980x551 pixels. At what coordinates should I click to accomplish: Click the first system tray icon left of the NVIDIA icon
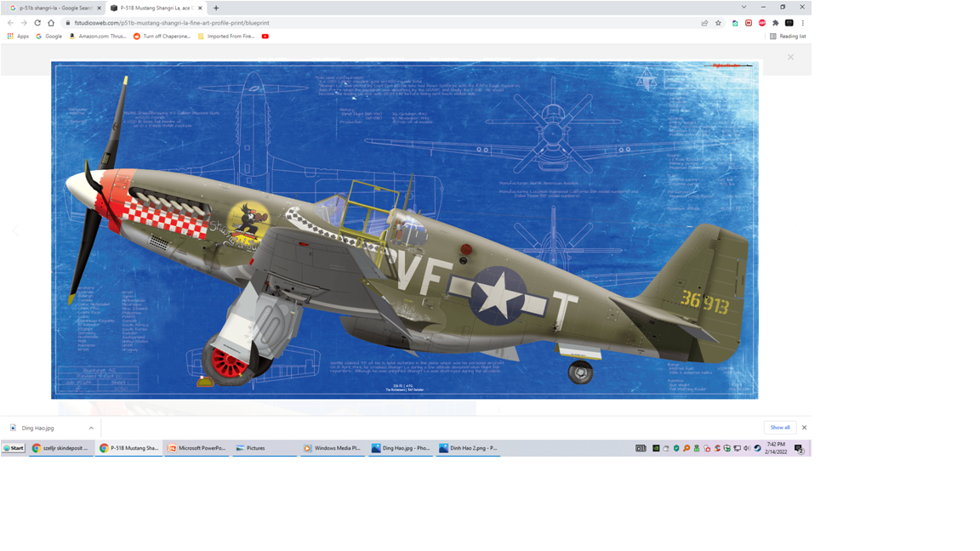[x=641, y=448]
